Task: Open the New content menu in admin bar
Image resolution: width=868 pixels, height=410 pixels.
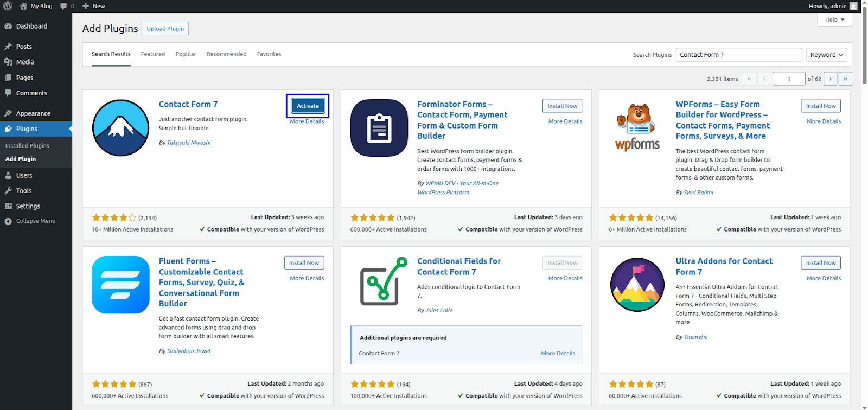Action: (93, 6)
